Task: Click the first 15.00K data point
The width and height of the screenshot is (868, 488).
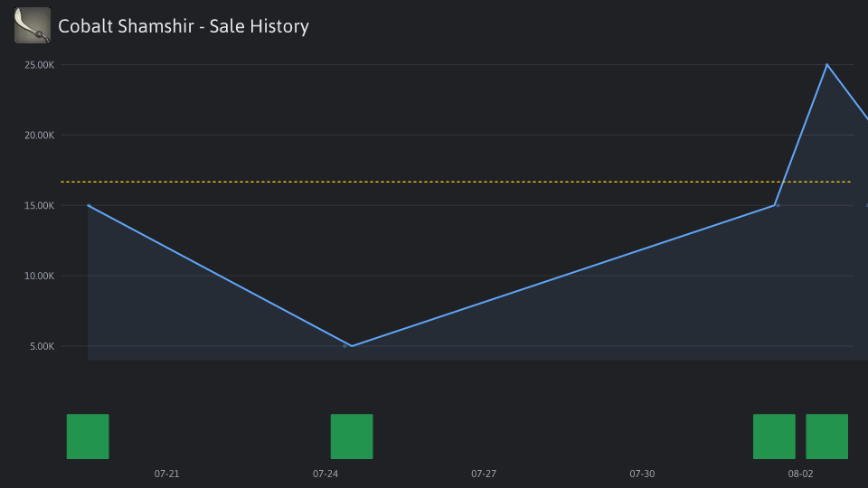Action: pos(89,205)
